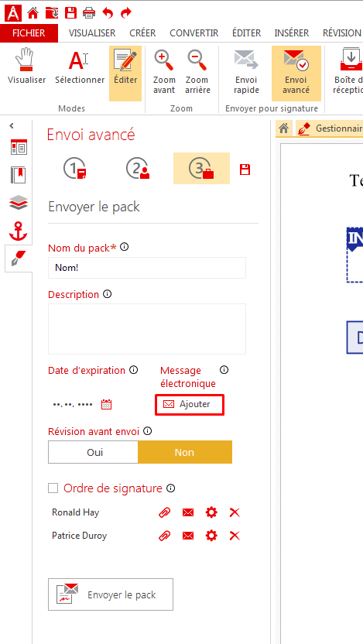Remove Patrice Duroy with the X icon
This screenshot has width=363, height=644.
[235, 536]
